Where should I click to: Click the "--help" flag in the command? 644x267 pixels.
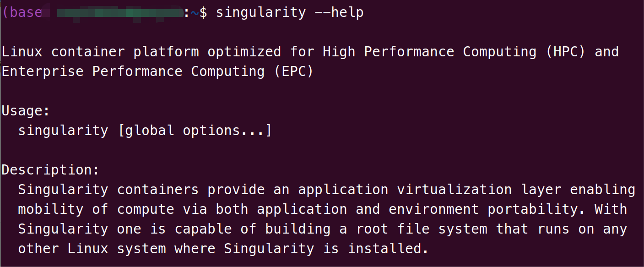pyautogui.click(x=339, y=12)
